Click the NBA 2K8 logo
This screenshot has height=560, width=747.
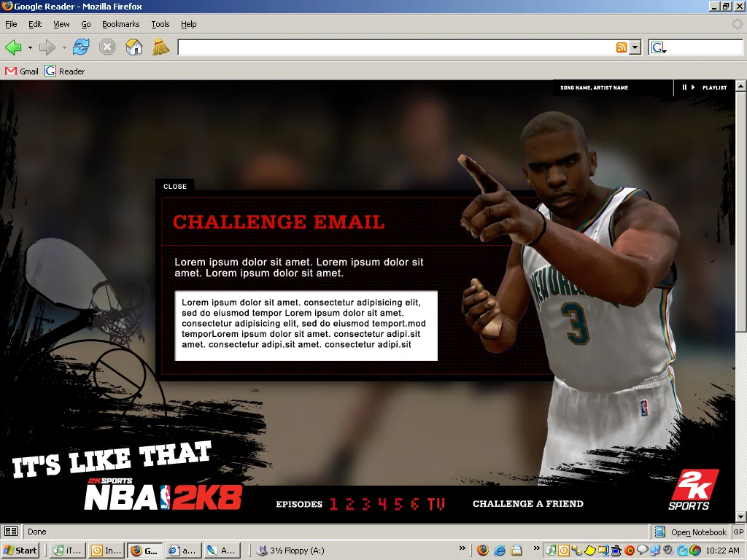pos(163,494)
